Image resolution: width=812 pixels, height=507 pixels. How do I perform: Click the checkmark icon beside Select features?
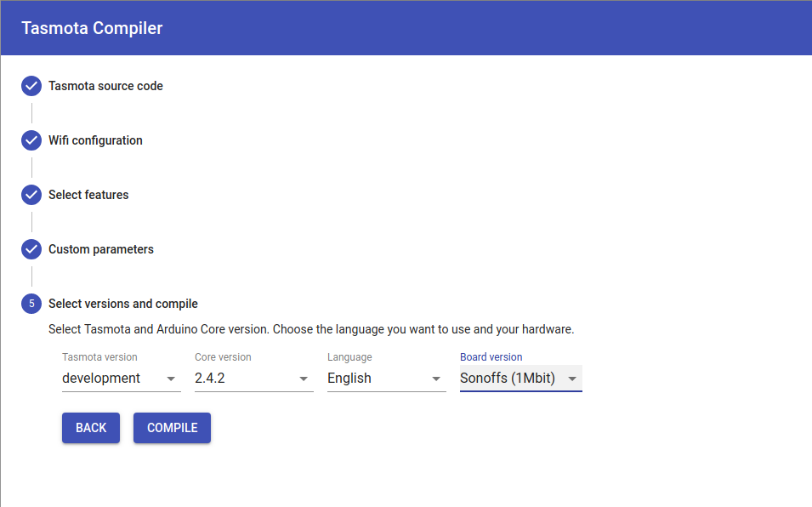point(31,195)
